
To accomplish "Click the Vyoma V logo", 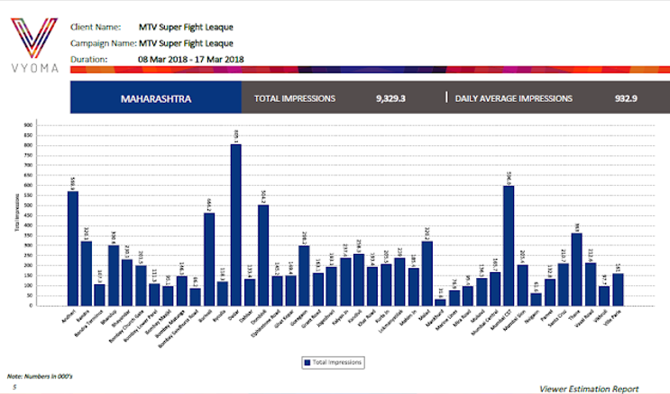I will point(34,38).
